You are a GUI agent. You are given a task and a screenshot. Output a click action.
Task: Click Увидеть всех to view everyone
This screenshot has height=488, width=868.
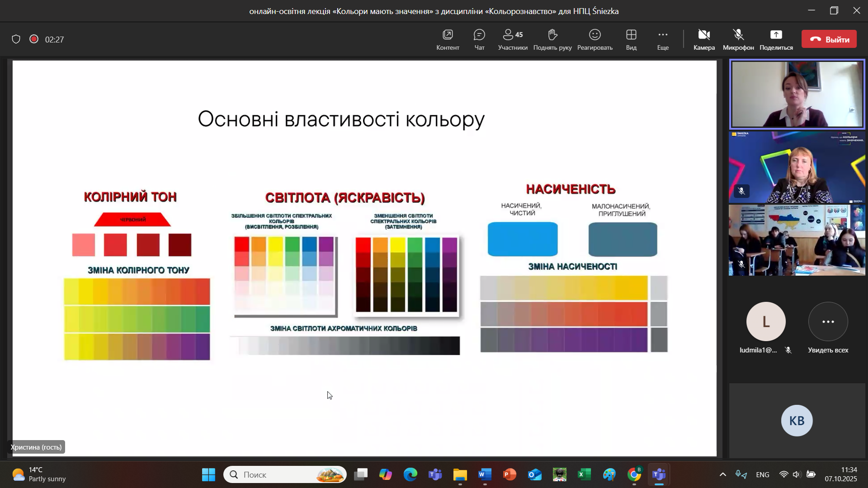click(x=828, y=322)
